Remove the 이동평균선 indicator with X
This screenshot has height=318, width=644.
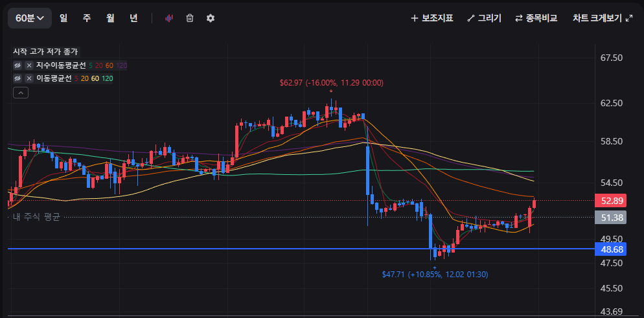point(29,78)
